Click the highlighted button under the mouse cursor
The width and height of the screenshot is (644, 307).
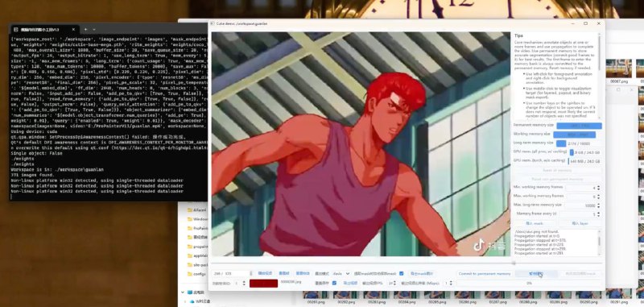click(536, 274)
